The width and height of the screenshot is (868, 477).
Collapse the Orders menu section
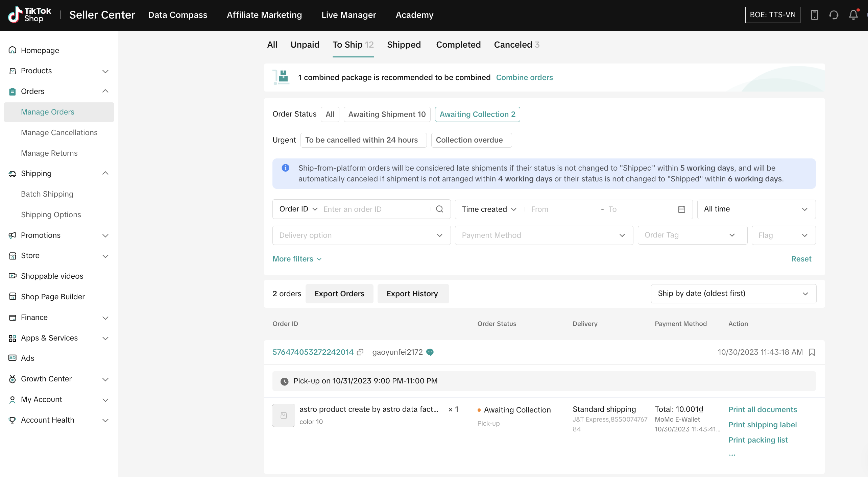click(105, 91)
